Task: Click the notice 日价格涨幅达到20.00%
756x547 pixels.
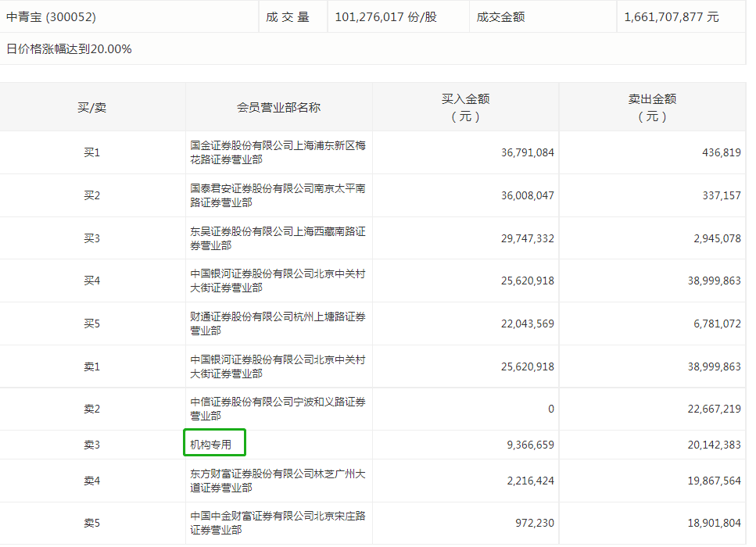Action: (x=68, y=48)
